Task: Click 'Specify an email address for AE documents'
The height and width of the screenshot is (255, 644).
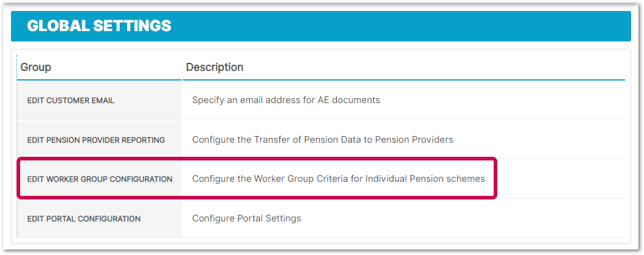Action: click(x=286, y=100)
